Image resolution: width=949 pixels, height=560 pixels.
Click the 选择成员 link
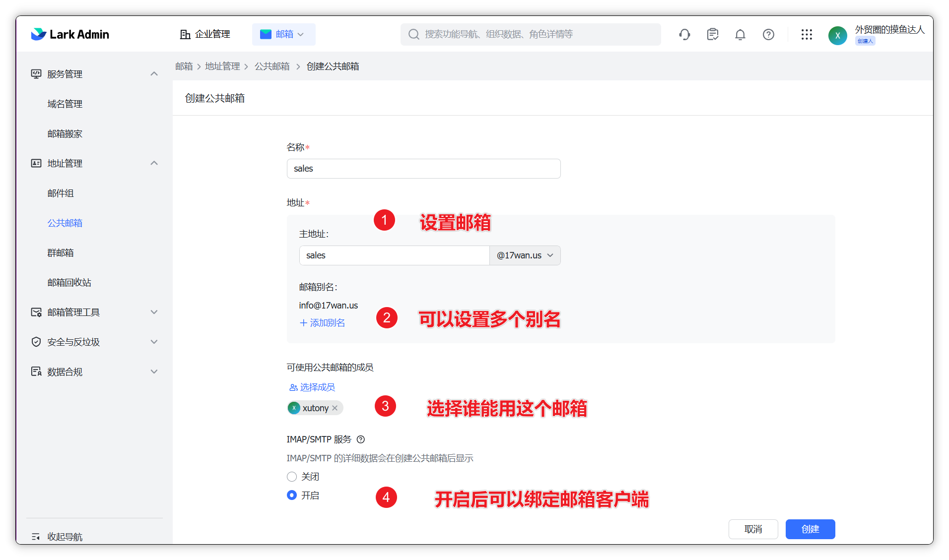(x=312, y=387)
